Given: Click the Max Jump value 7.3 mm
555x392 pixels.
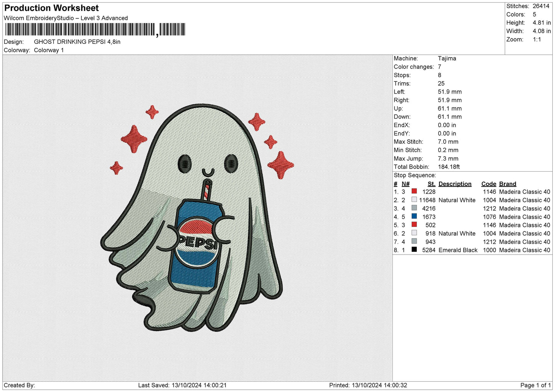Looking at the screenshot, I should 448,159.
